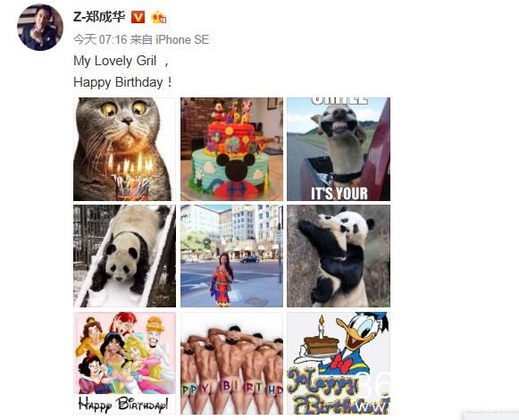Image resolution: width=519 pixels, height=420 pixels.
Task: Open the cat with candles image
Action: (x=124, y=149)
